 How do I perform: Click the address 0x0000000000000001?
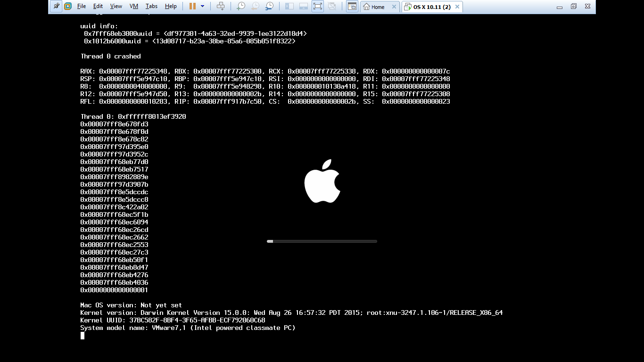point(114,290)
